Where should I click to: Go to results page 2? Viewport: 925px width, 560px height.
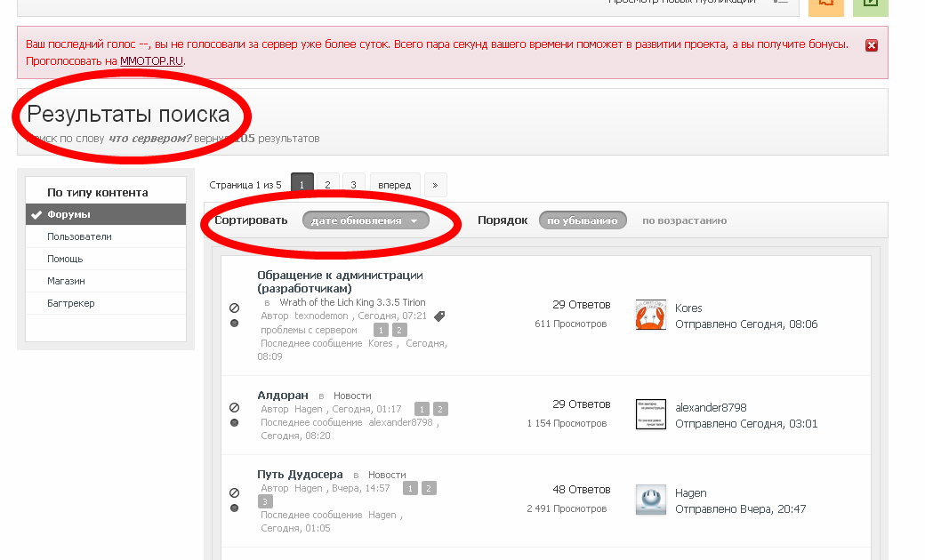[327, 185]
